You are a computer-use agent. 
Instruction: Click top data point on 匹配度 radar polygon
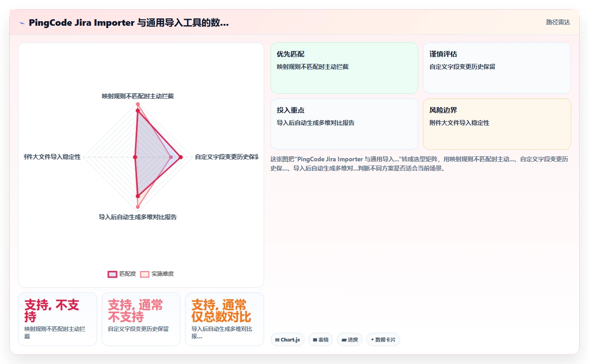click(138, 111)
